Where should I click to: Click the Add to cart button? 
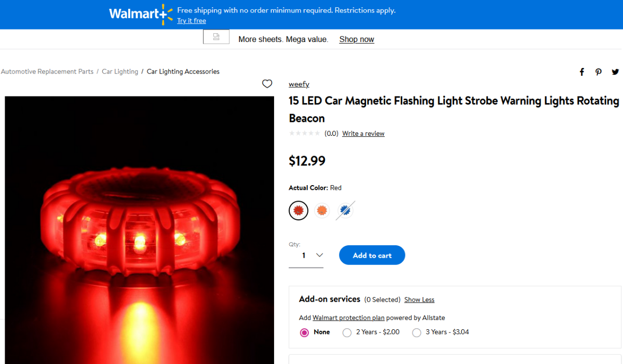[372, 255]
